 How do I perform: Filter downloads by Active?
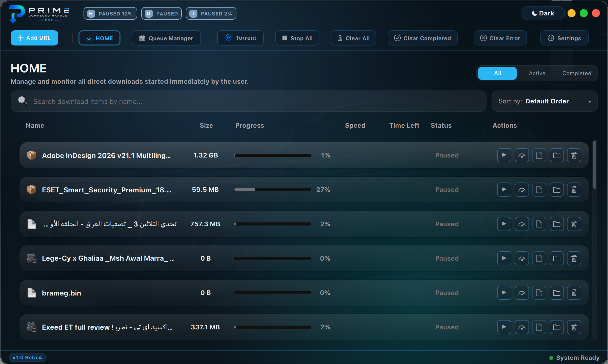pyautogui.click(x=537, y=73)
